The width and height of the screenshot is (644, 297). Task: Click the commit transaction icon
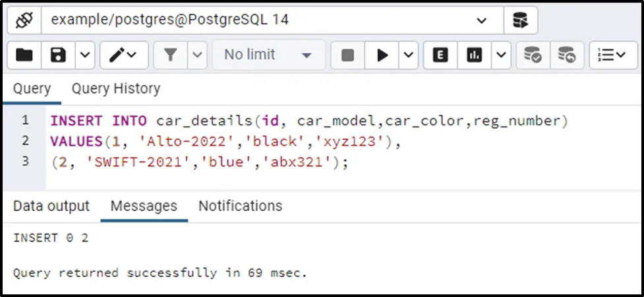click(533, 55)
